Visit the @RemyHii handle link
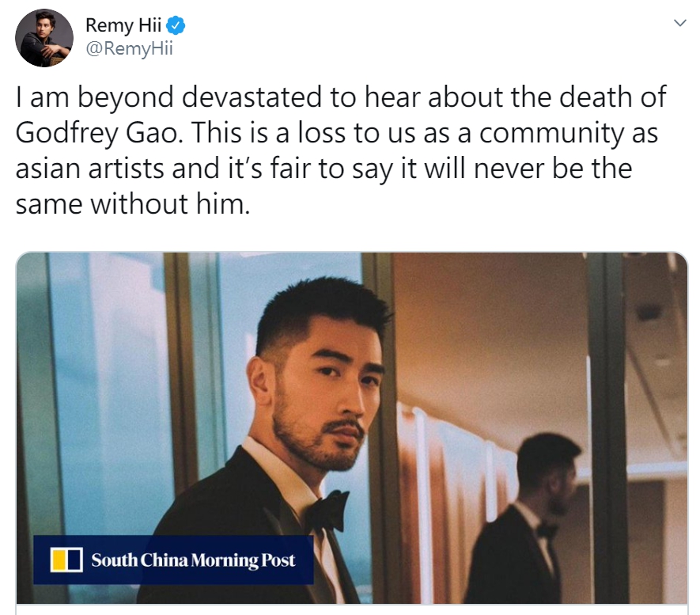This screenshot has height=615, width=700. pyautogui.click(x=129, y=48)
